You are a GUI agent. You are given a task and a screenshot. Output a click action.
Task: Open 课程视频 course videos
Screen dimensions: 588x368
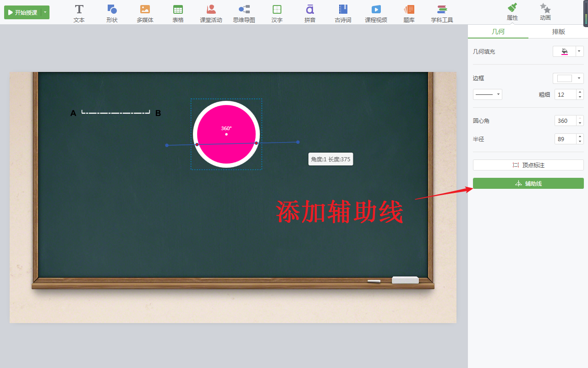[376, 13]
